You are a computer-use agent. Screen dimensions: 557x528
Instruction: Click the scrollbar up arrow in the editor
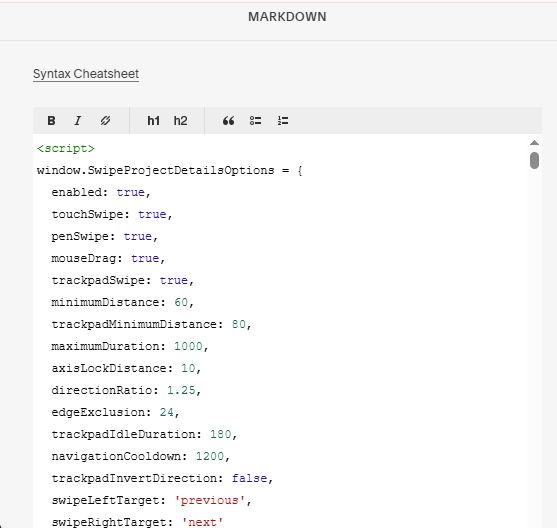click(534, 143)
